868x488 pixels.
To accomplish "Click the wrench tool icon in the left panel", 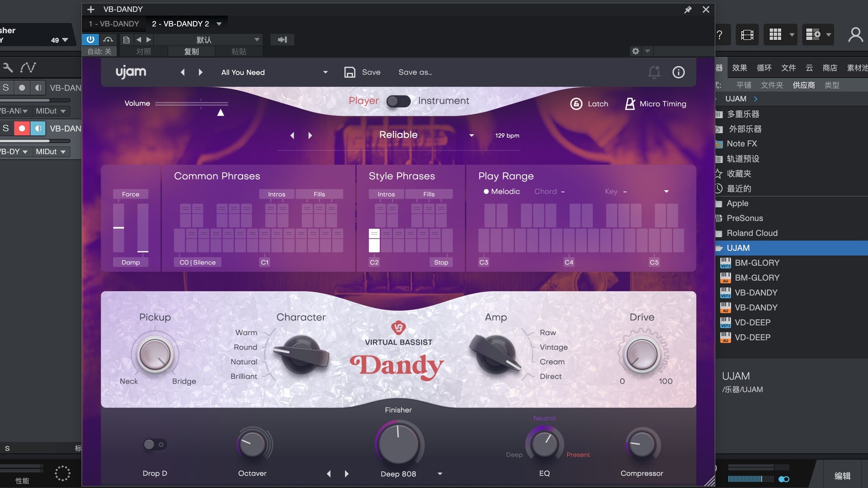I will [x=8, y=68].
